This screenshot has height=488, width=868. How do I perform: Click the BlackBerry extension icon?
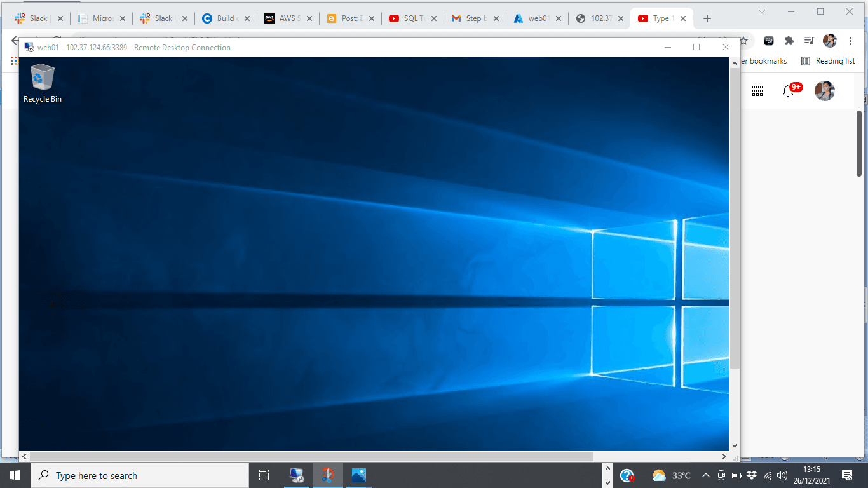[769, 41]
